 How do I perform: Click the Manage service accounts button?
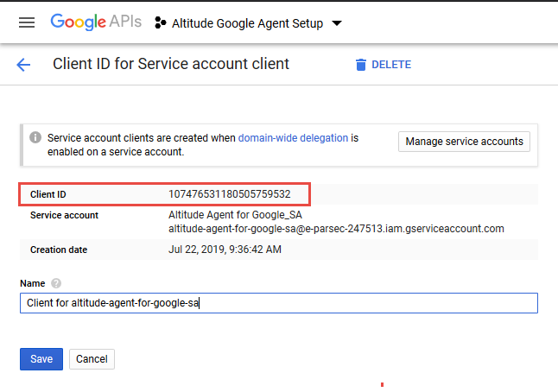pos(464,142)
